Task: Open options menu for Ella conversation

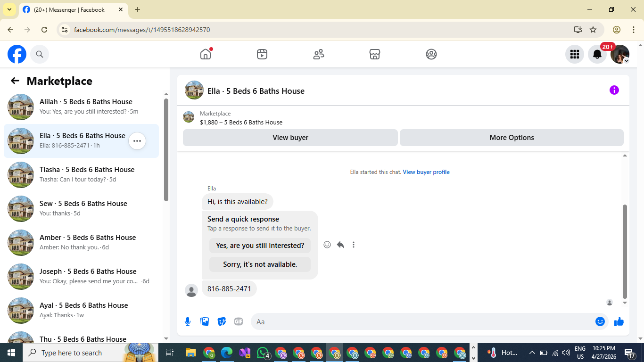Action: [x=137, y=141]
